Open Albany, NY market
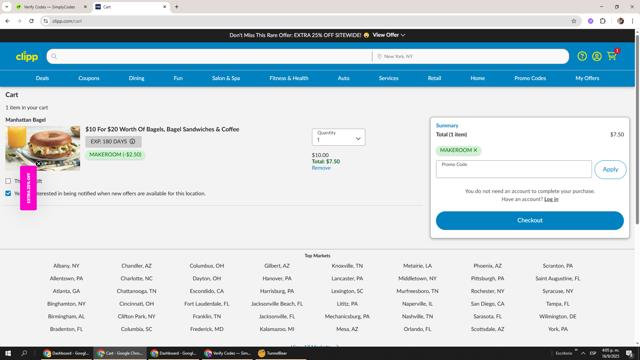The width and height of the screenshot is (640, 360). (x=66, y=266)
